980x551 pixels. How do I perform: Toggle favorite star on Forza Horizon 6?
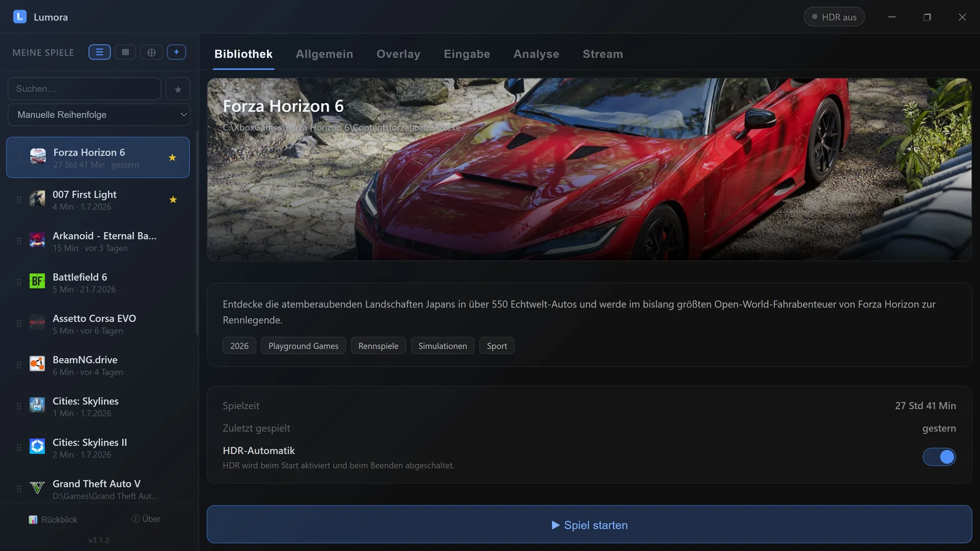pos(173,158)
